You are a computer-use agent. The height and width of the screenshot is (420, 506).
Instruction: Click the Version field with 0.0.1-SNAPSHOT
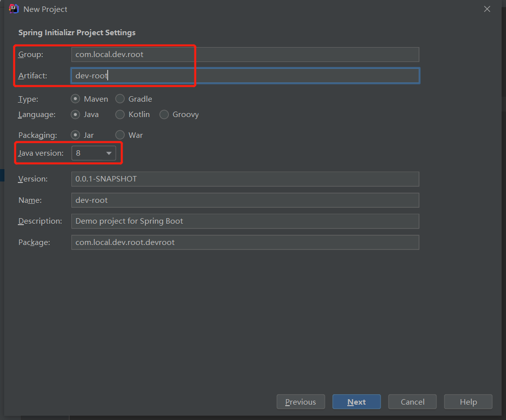pos(245,179)
